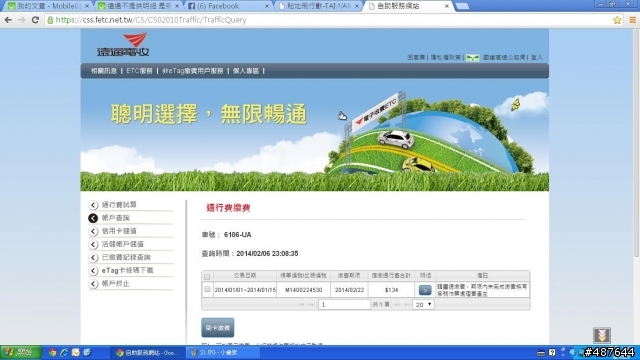The width and height of the screenshot is (640, 360).
Task: Switch to the (6) Facebook tab
Action: [x=229, y=6]
